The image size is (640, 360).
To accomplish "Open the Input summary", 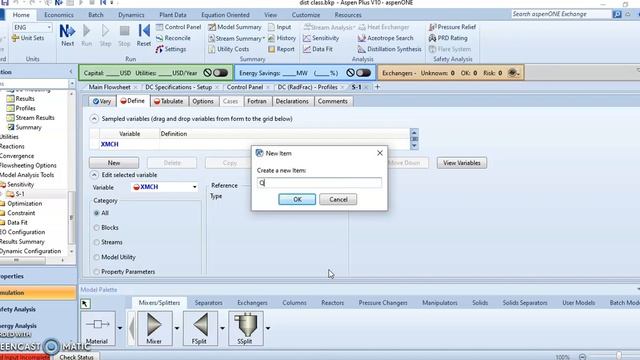I will [x=280, y=27].
